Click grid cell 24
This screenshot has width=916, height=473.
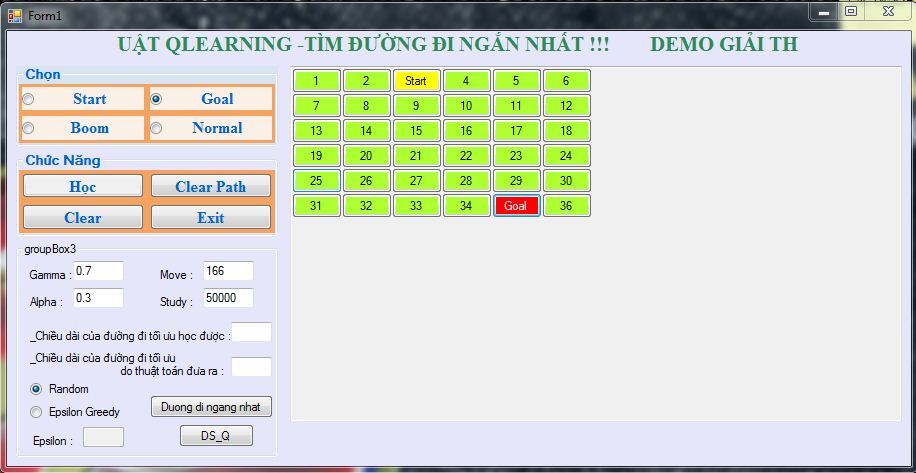(567, 156)
